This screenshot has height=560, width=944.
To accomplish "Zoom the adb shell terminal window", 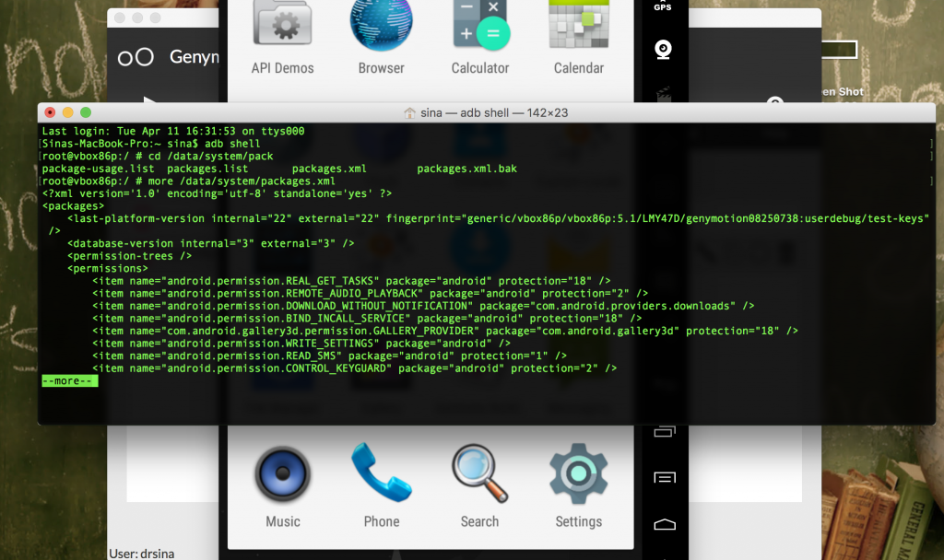I will (86, 112).
